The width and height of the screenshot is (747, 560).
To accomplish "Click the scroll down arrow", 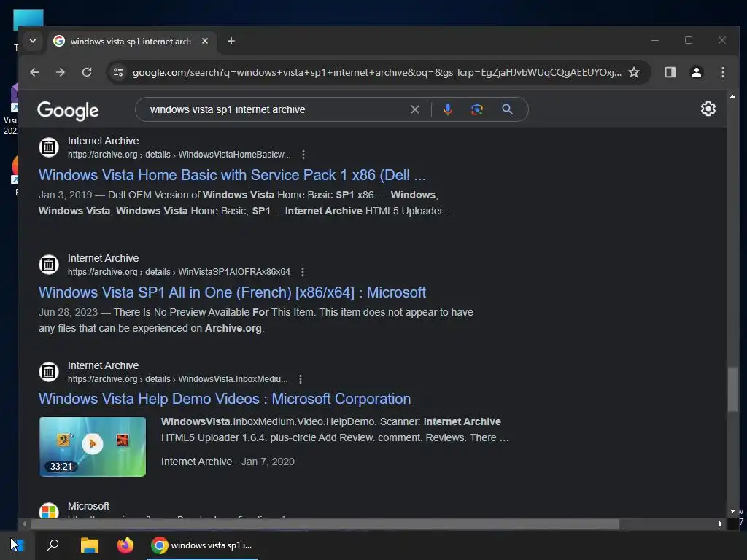I will point(732,511).
